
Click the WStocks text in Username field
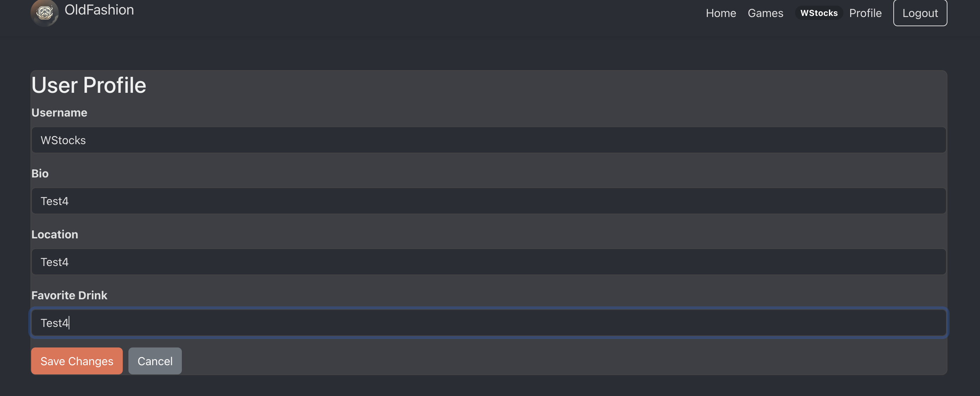[63, 140]
